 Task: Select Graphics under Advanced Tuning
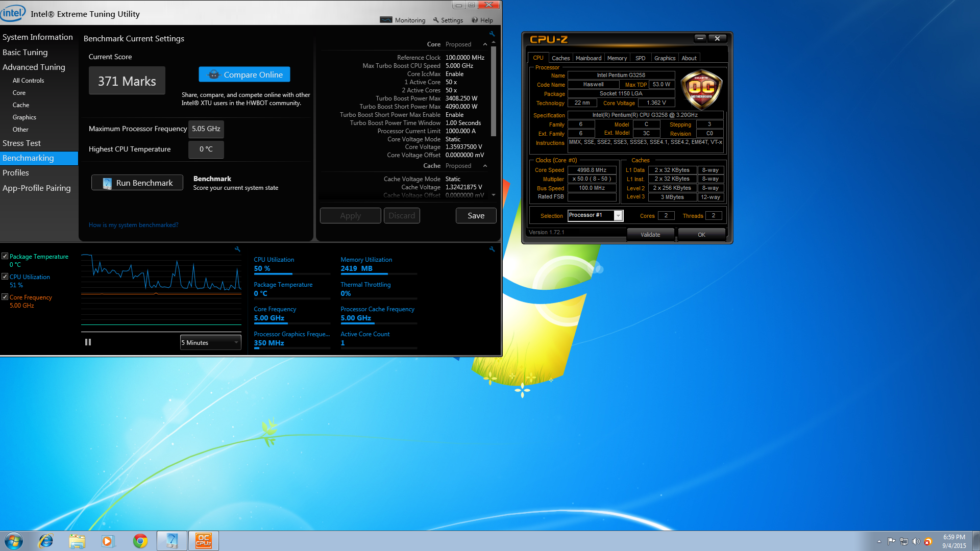(24, 117)
